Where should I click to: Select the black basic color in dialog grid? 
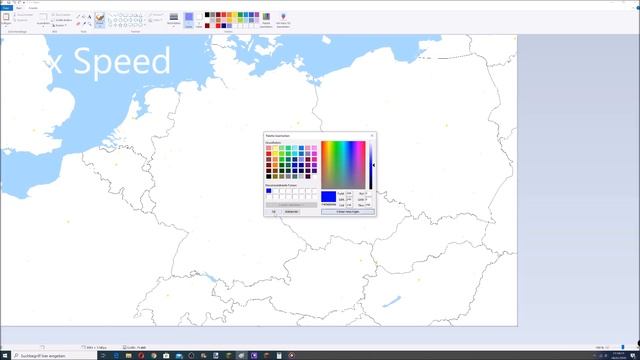[x=269, y=176]
